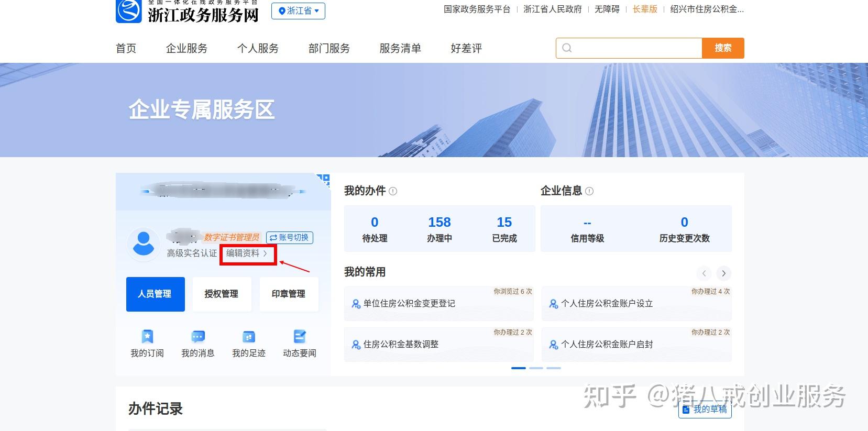Click the orange 搜索 button
This screenshot has width=868, height=431.
(723, 48)
